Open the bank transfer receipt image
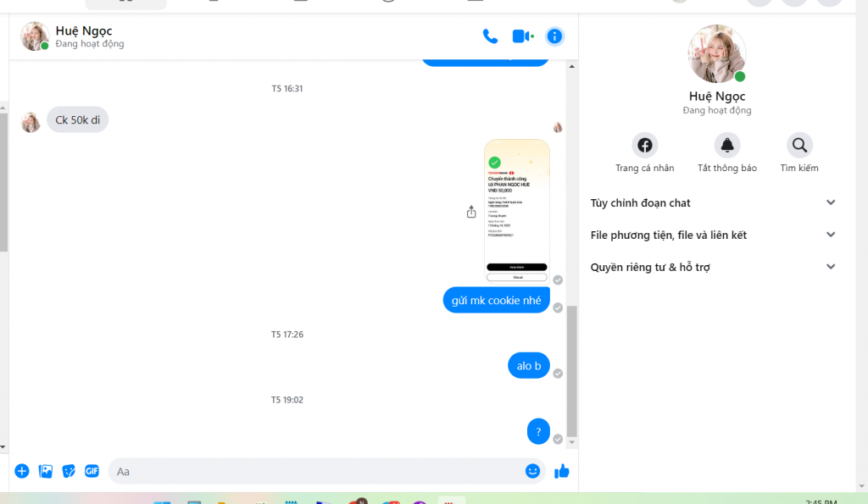868x504 pixels. coord(516,210)
